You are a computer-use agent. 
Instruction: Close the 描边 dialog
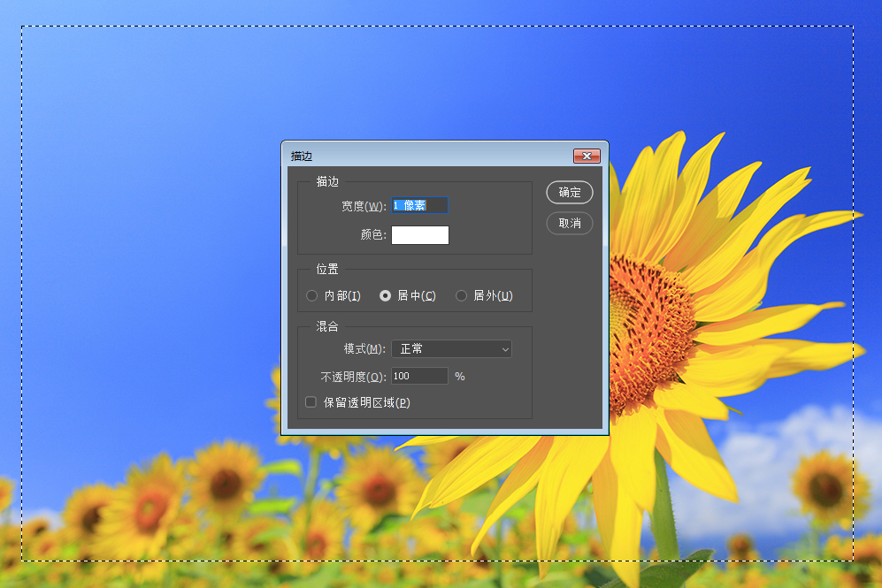pyautogui.click(x=587, y=157)
